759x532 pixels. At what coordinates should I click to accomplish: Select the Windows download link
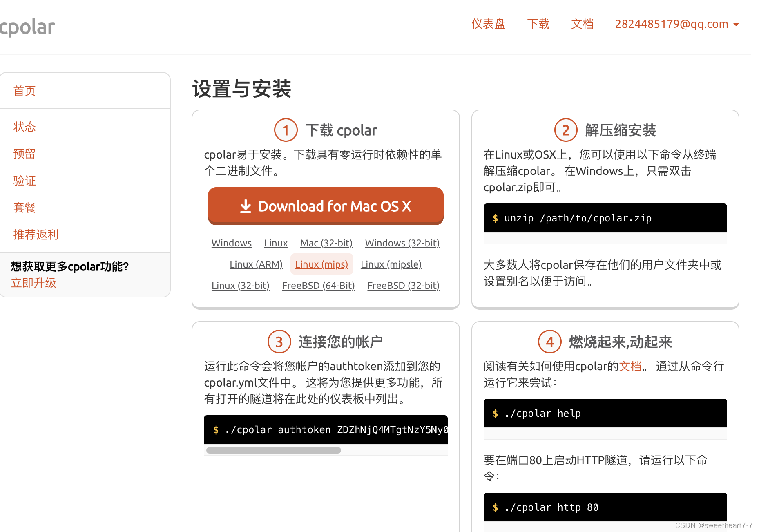(232, 243)
